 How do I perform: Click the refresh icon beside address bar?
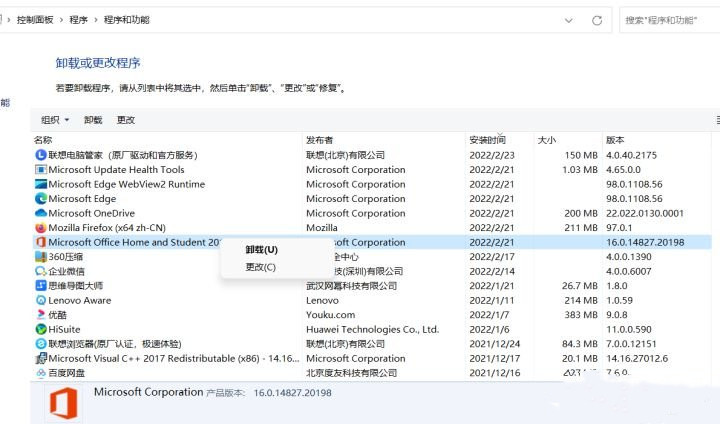[597, 20]
